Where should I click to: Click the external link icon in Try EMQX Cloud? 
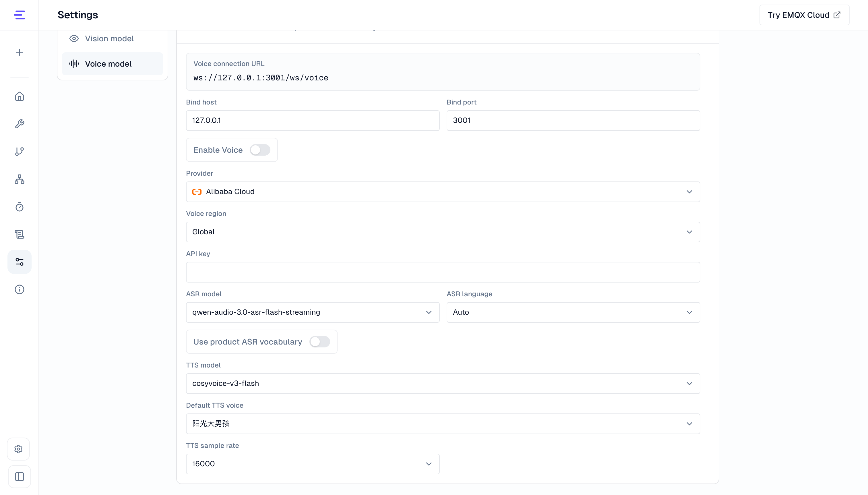click(x=837, y=15)
